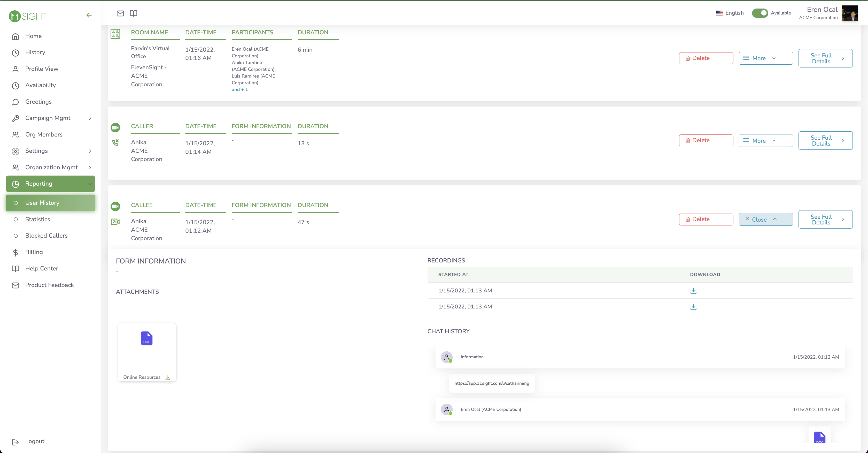This screenshot has width=868, height=453.
Task: Click the Greetings speech bubble icon
Action: (x=16, y=102)
